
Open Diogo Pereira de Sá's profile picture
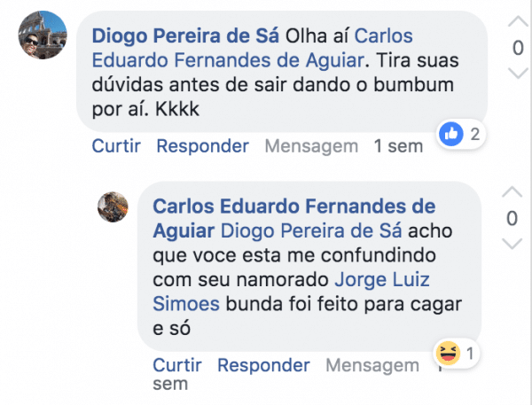[x=43, y=35]
